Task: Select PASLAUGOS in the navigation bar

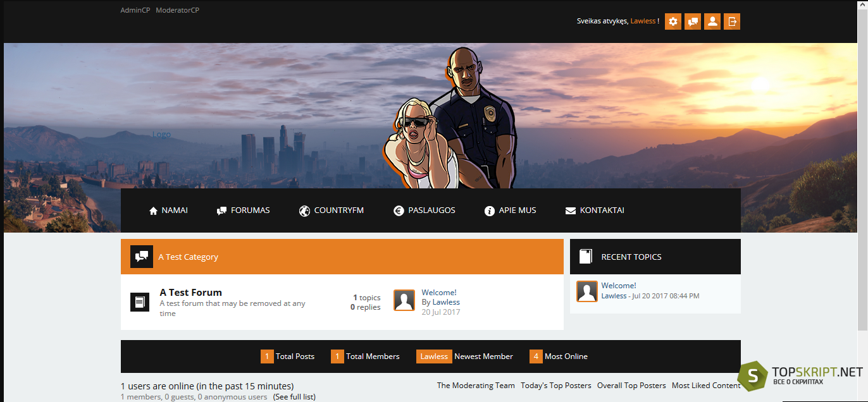Action: tap(424, 210)
